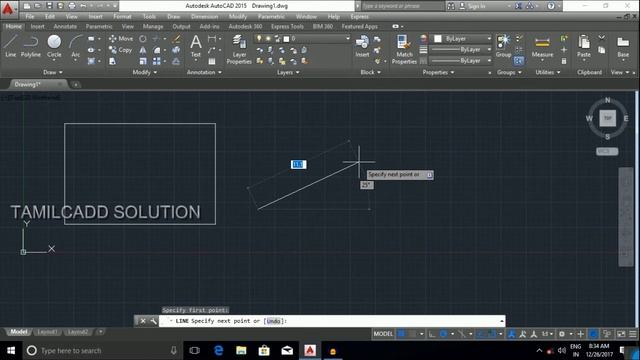Click the Copy tool in Modify panel

point(120,50)
